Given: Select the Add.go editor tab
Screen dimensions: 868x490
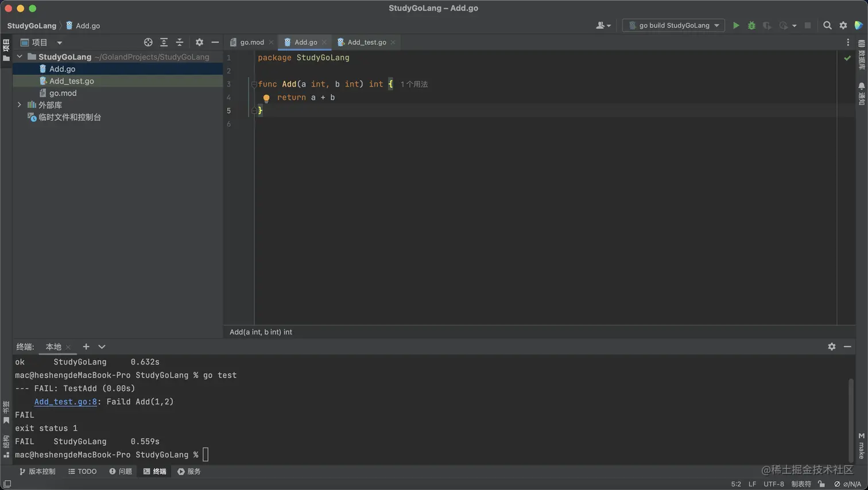Looking at the screenshot, I should click(x=305, y=42).
